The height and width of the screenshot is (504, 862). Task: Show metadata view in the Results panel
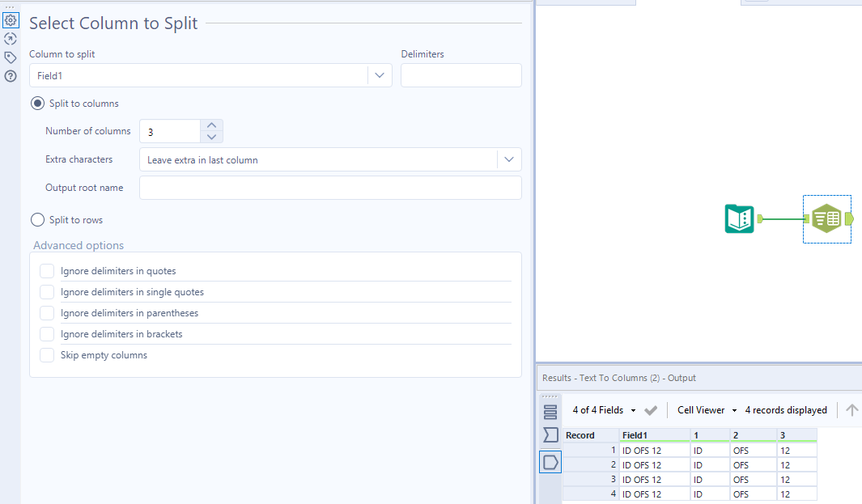(550, 410)
